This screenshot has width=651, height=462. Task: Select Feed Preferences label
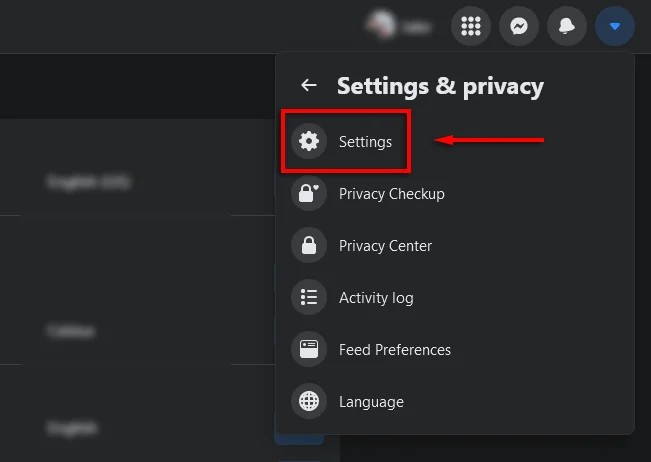pyautogui.click(x=395, y=350)
